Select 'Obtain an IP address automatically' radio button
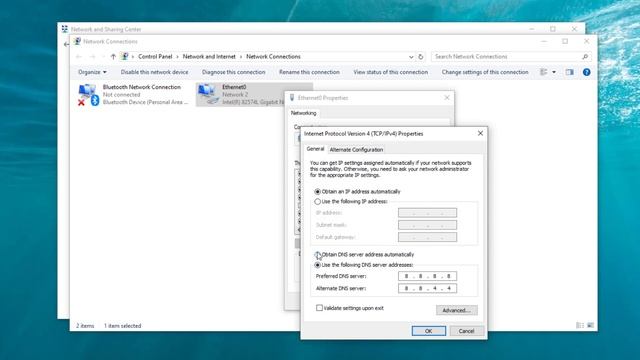 [318, 191]
